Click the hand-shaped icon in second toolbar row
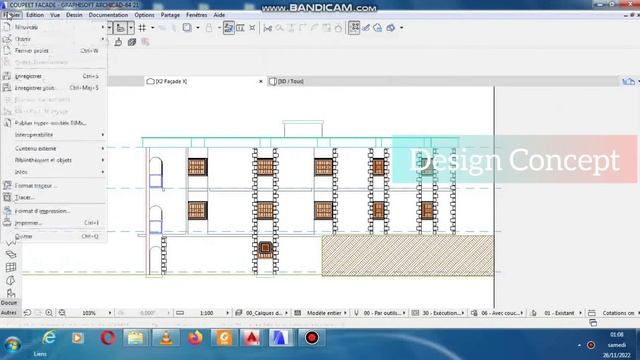Image resolution: width=640 pixels, height=360 pixels. pos(118,42)
